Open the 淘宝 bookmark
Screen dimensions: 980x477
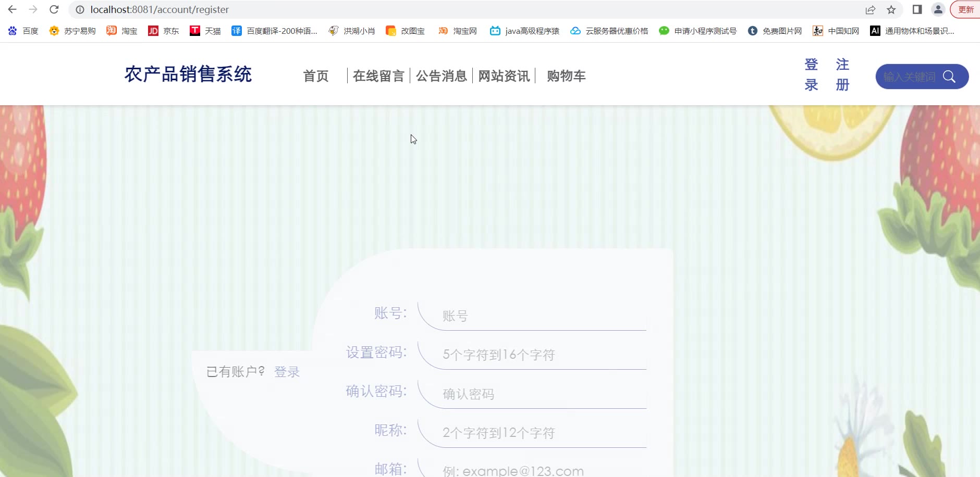[122, 31]
